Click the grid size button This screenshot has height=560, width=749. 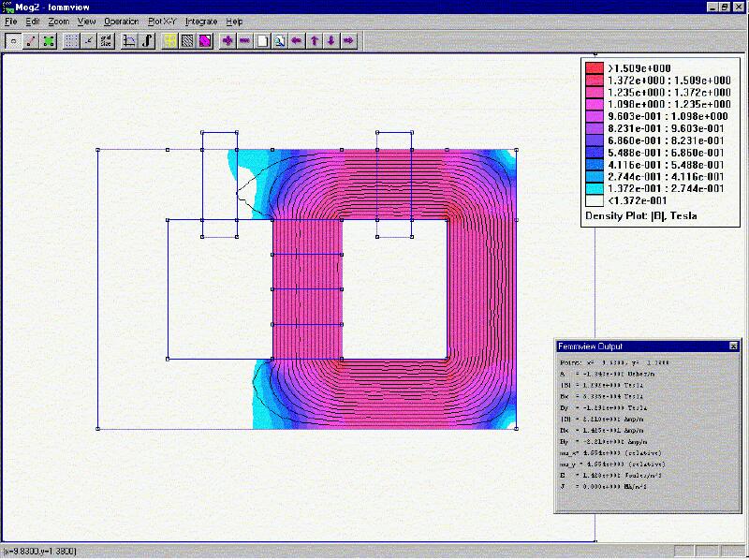pyautogui.click(x=106, y=40)
